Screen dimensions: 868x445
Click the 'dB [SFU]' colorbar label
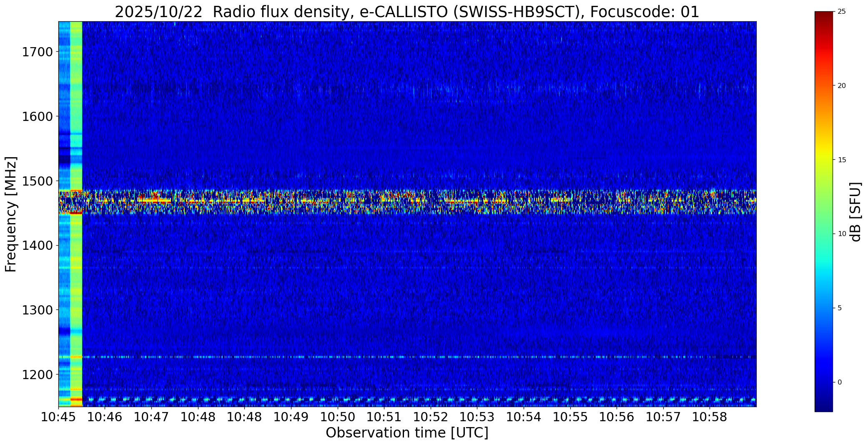pyautogui.click(x=855, y=212)
